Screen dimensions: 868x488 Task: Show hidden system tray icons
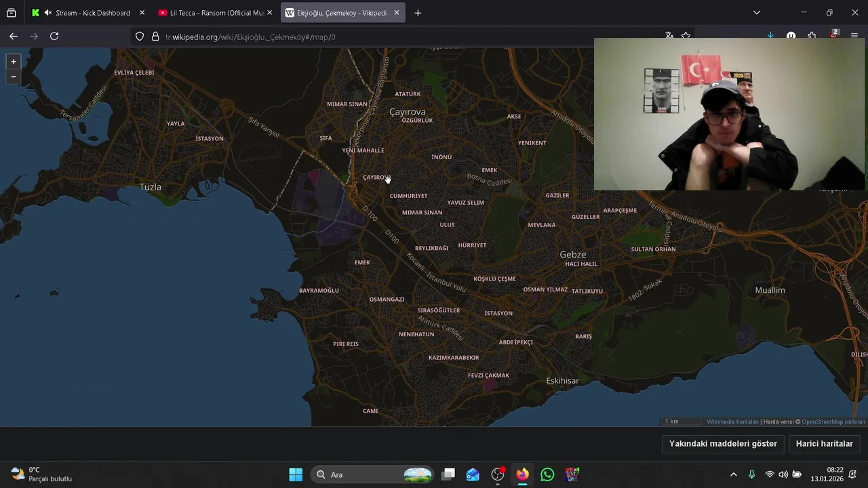(x=733, y=474)
